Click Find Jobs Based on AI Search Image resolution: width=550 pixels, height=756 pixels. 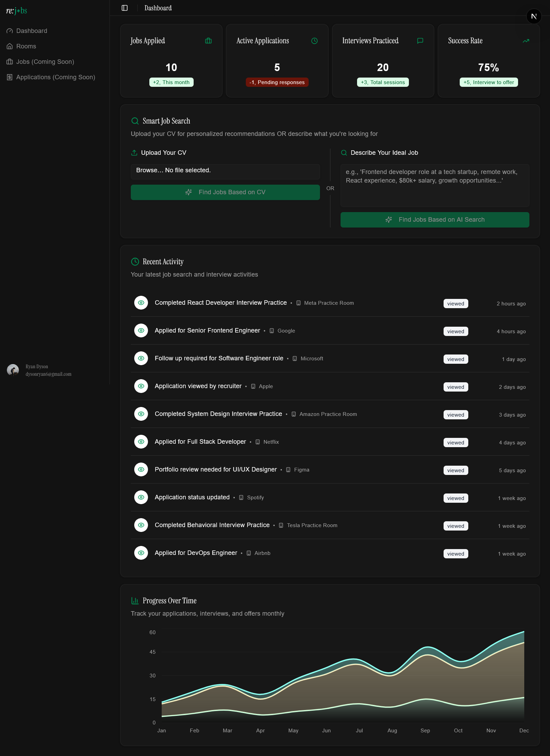pyautogui.click(x=435, y=220)
